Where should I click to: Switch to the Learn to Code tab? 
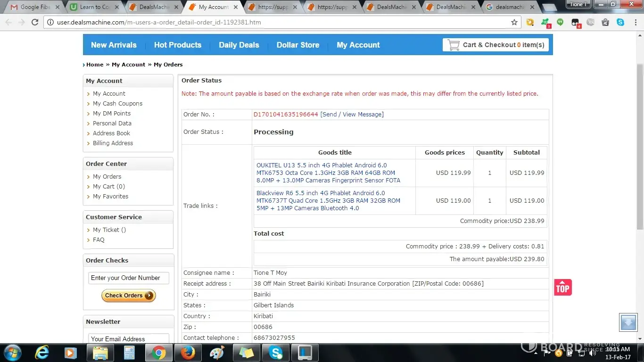click(94, 7)
